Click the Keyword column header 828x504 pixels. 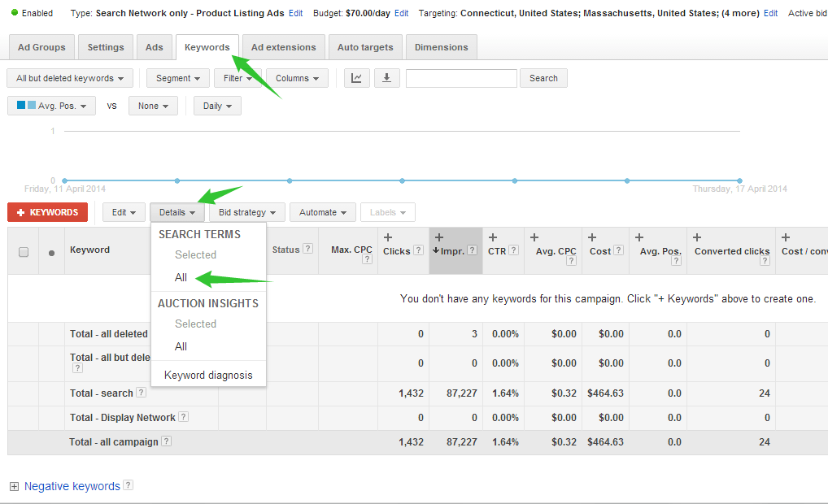[x=89, y=250]
